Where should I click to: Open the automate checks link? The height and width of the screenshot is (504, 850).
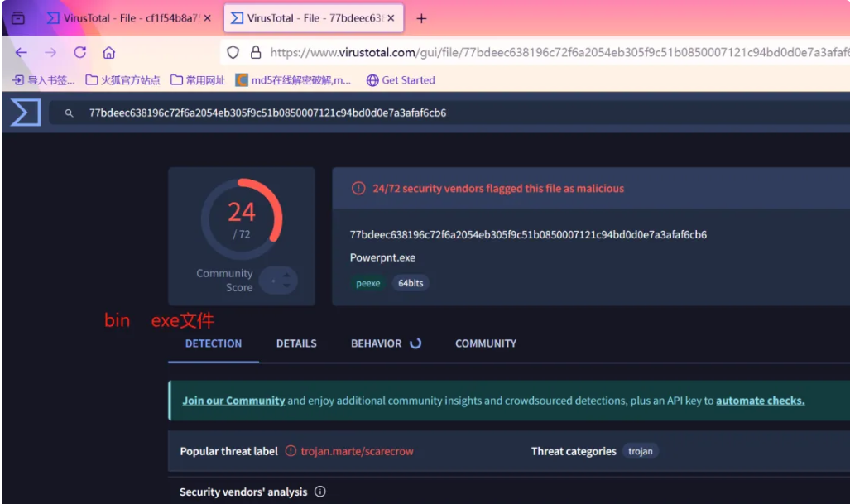(x=761, y=401)
